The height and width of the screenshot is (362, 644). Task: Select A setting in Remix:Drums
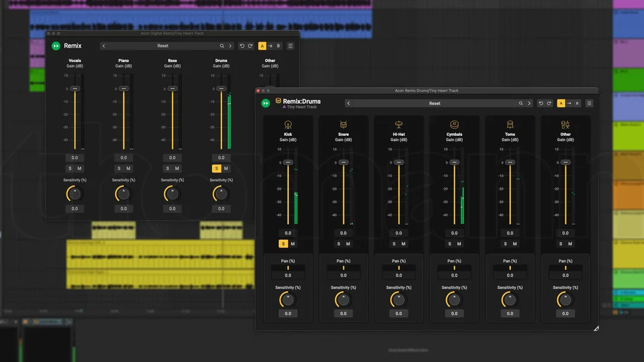[560, 103]
